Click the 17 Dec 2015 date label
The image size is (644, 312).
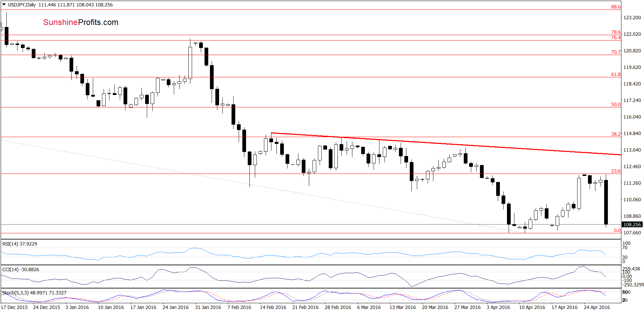pos(14,307)
